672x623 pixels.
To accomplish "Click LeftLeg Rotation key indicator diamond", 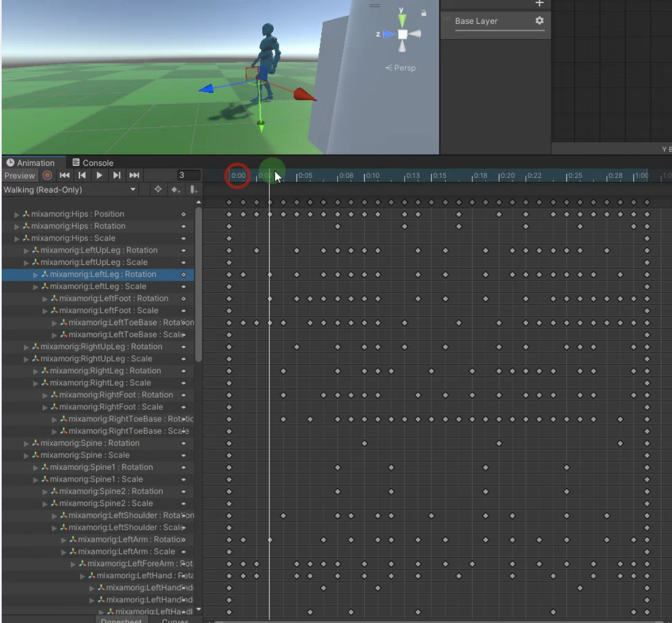I will [183, 275].
